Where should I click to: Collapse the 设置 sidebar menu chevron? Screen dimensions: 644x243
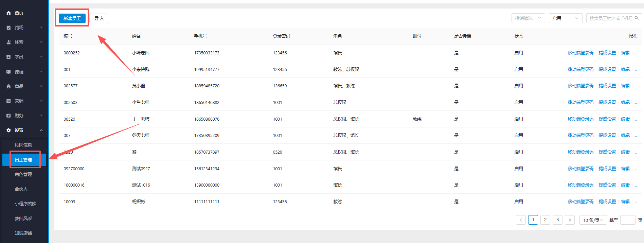pos(41,130)
